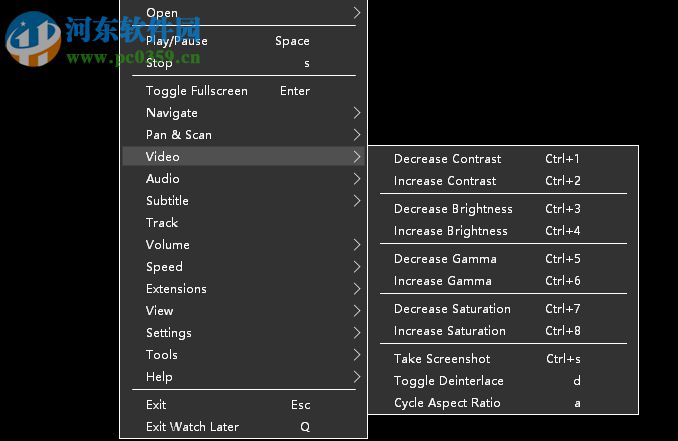Open the Settings submenu

coord(169,333)
